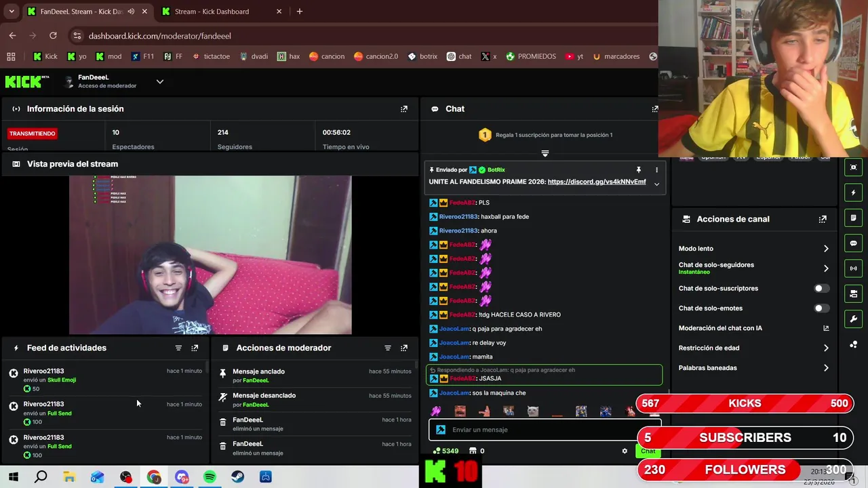
Task: Open chat settings gear icon
Action: click(625, 451)
